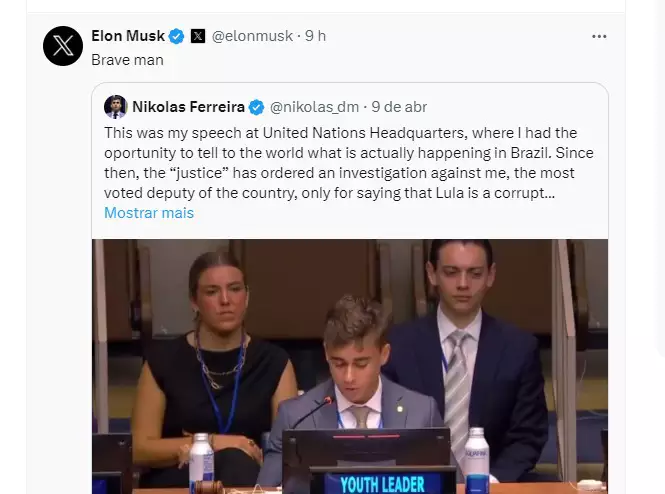Click the @nikolas_dm handle
The image size is (665, 494).
[314, 107]
